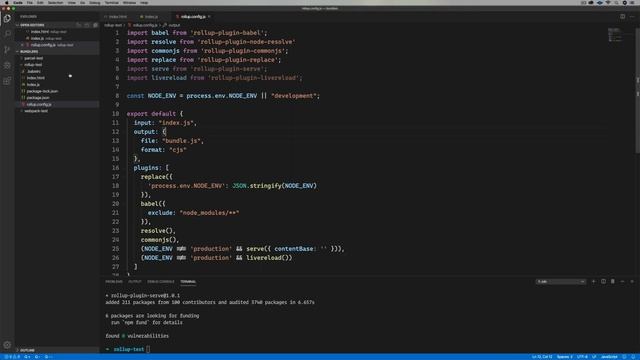Click Close All Editors icon in Open Editors header
Screen dimensions: 640x360
[x=96, y=25]
